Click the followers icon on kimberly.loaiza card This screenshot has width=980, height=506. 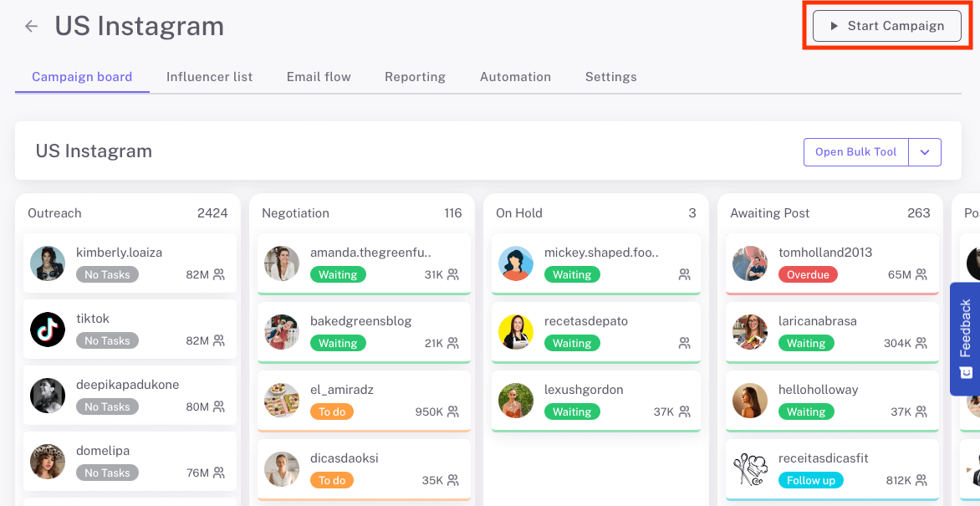point(219,274)
